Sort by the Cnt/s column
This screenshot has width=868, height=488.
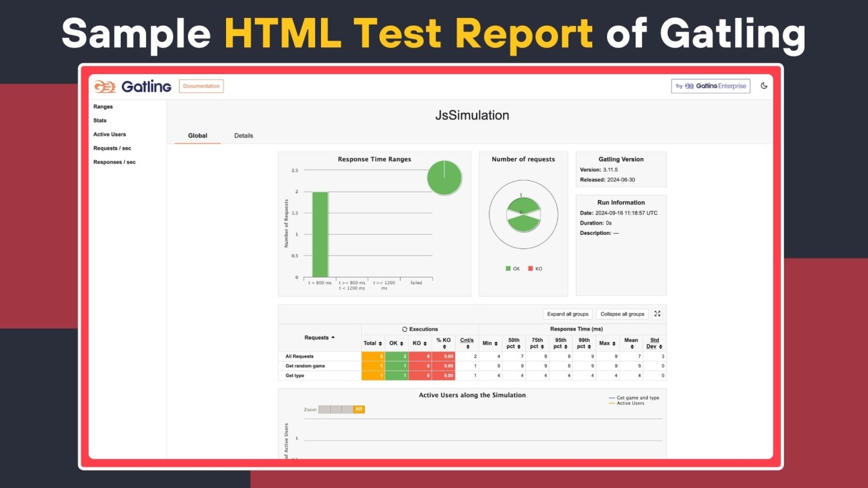(x=467, y=343)
